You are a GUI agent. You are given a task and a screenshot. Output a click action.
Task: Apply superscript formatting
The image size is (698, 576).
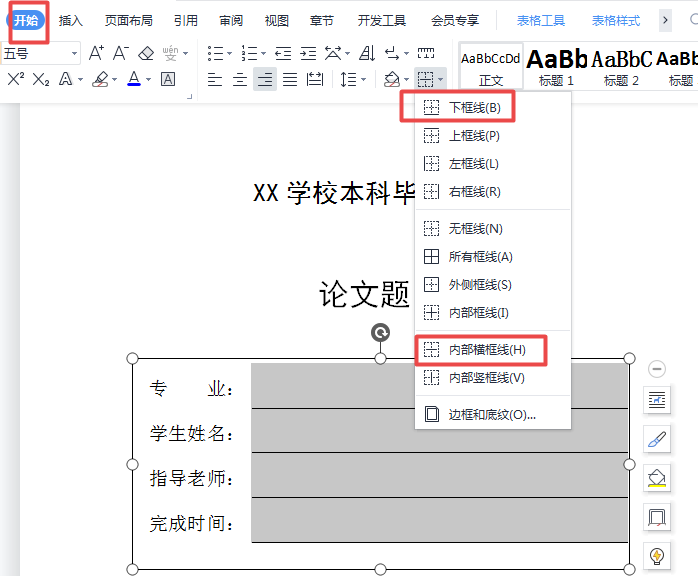(16, 79)
